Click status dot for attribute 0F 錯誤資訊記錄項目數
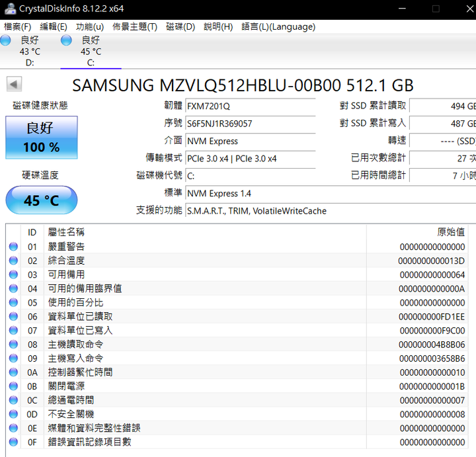Image resolution: width=476 pixels, height=457 pixels. (x=13, y=442)
